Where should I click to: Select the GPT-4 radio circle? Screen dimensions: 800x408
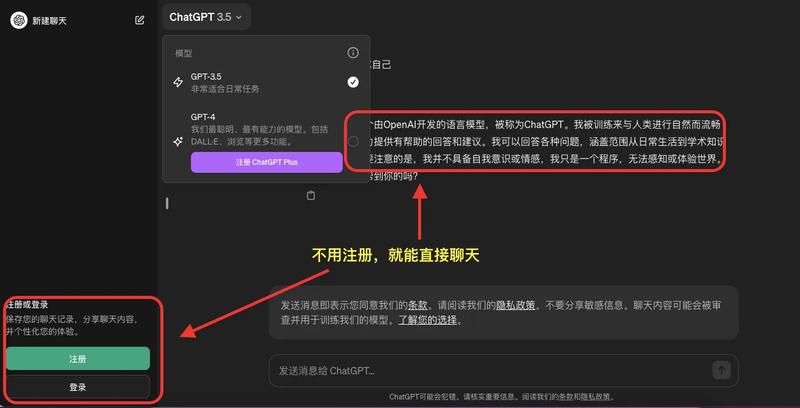(353, 142)
